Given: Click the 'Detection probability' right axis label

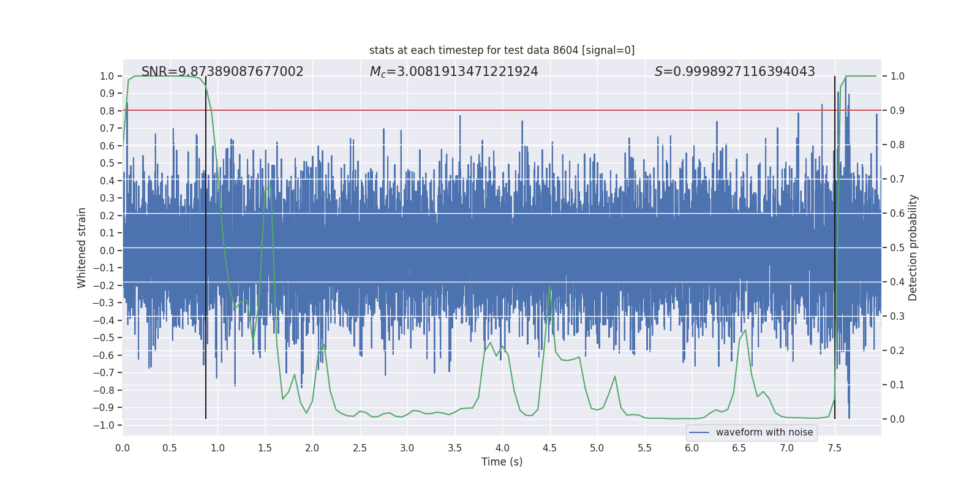Looking at the screenshot, I should point(913,247).
